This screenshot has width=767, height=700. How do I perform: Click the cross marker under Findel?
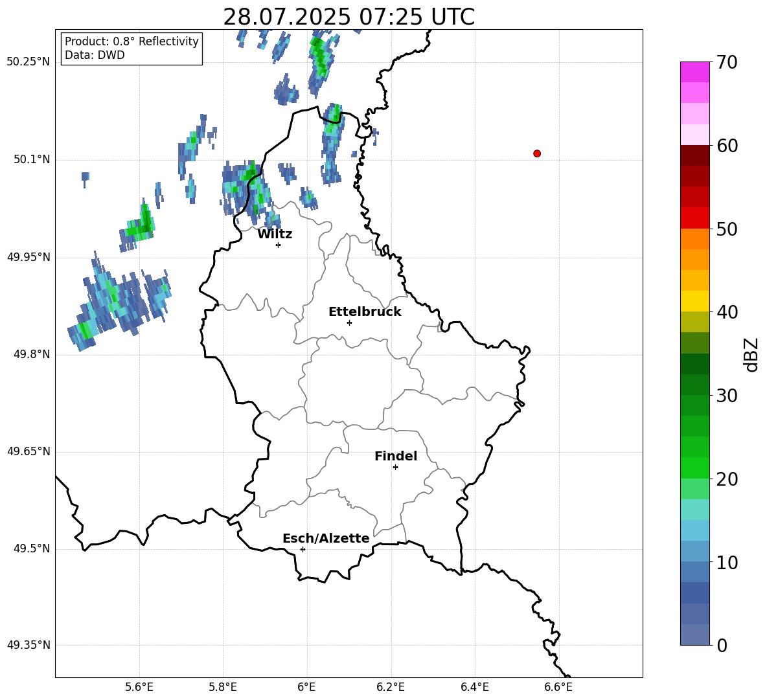pyautogui.click(x=395, y=468)
